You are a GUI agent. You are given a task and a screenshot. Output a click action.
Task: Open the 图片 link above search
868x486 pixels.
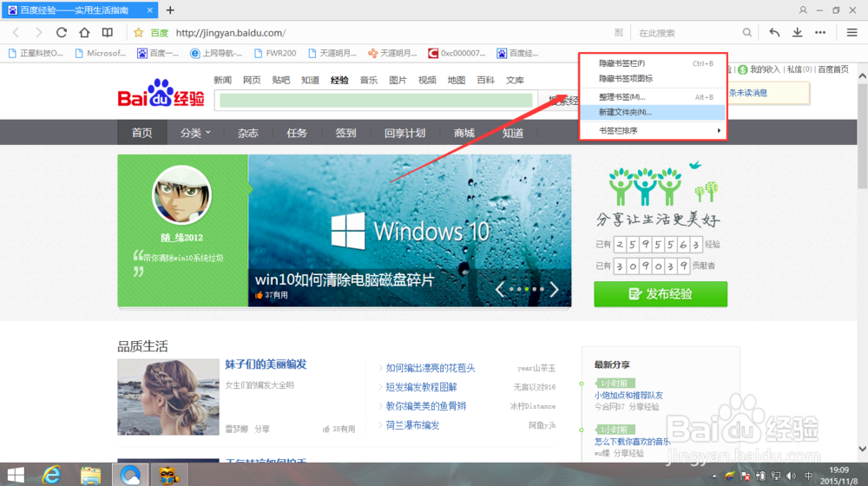(398, 80)
